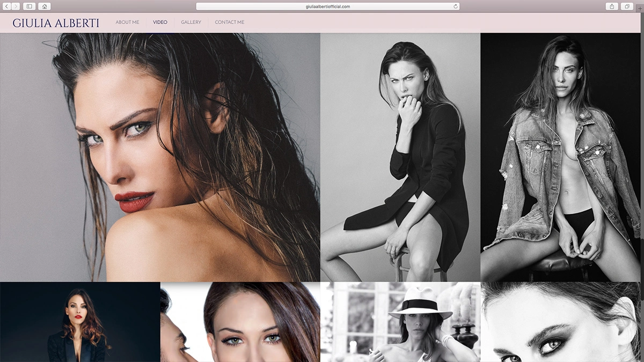Open the large color red-lips portrait
644x362 pixels.
[x=160, y=157]
